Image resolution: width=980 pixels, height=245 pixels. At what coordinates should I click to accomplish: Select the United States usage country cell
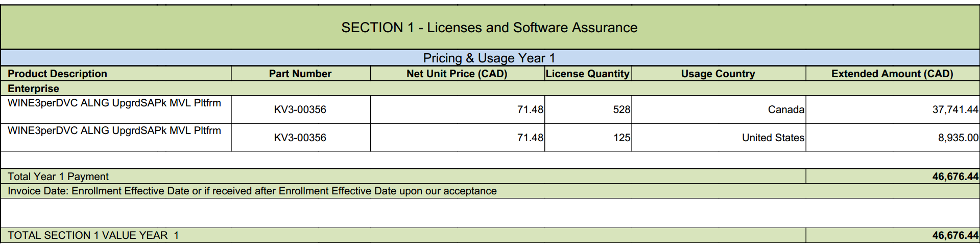pos(773,138)
